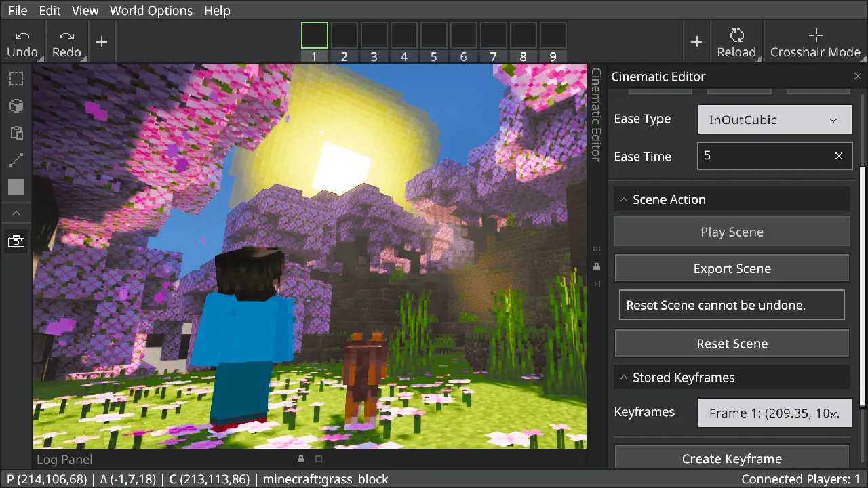Select hotbar slot 7

(x=494, y=36)
